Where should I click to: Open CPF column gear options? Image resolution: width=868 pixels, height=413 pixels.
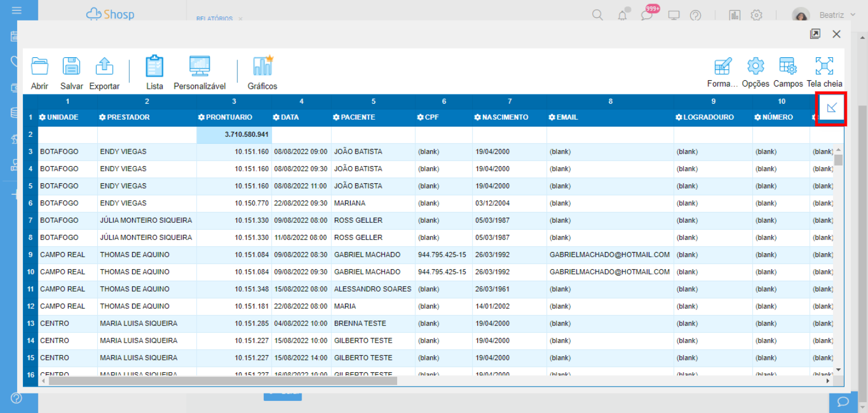(x=421, y=117)
